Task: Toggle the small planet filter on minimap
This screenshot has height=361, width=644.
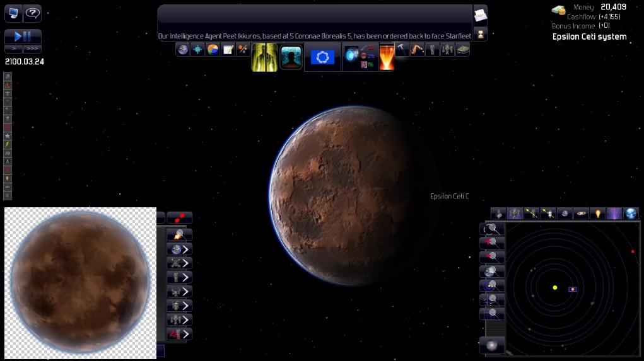Action: 565,214
